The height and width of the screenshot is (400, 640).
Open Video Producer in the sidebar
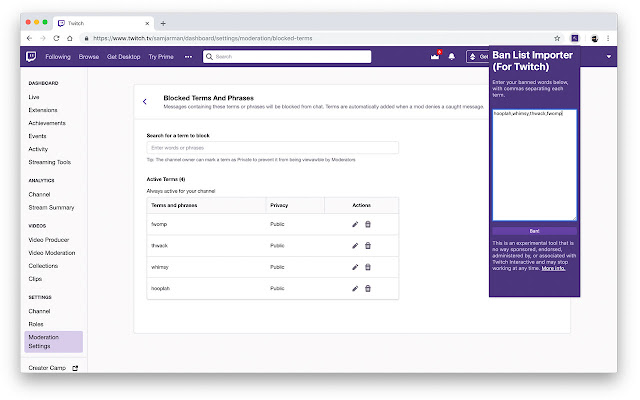49,240
